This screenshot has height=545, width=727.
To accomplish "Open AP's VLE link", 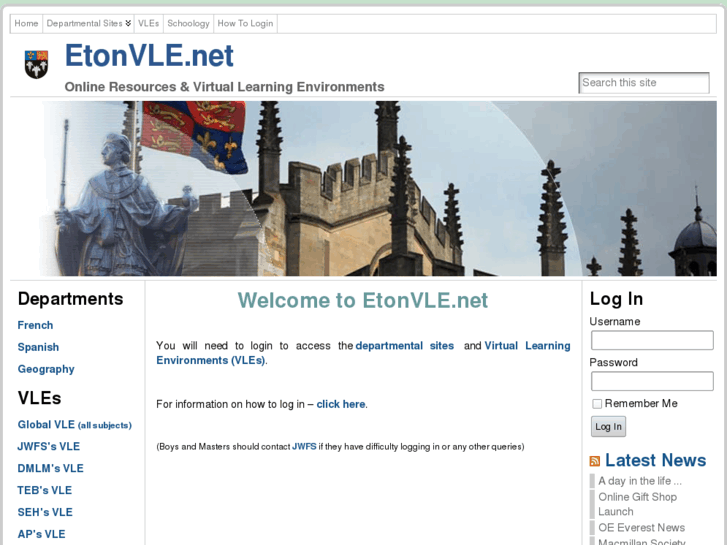I will click(x=41, y=534).
